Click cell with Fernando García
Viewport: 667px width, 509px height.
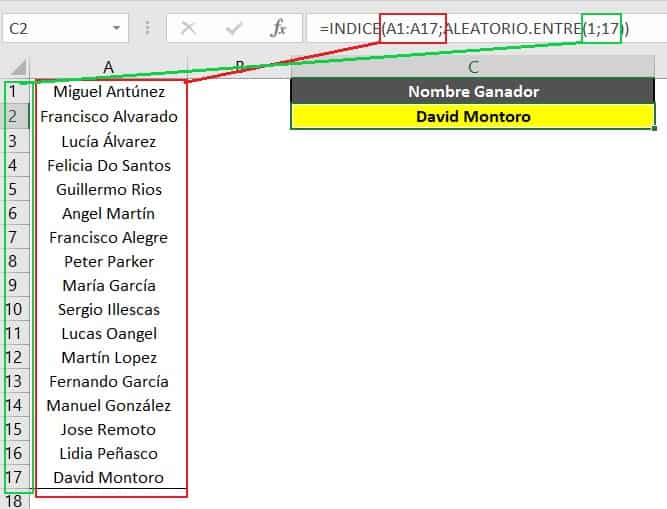(109, 381)
